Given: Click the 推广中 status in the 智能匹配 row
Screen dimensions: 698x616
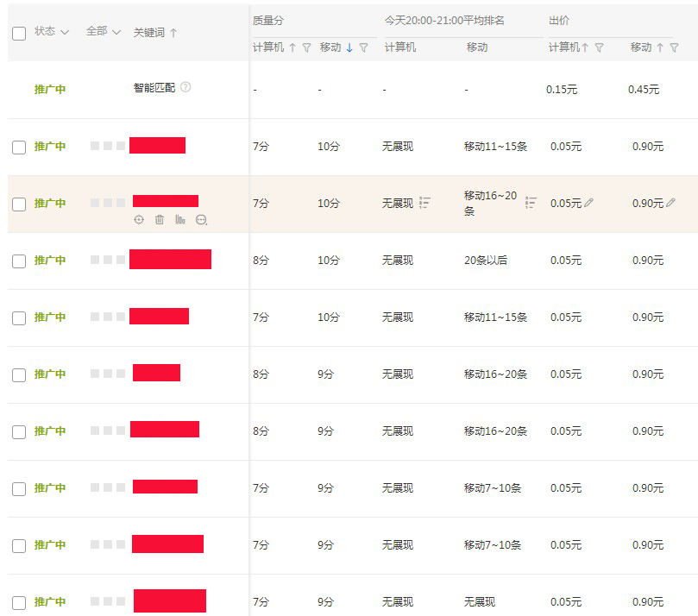Looking at the screenshot, I should click(x=50, y=90).
